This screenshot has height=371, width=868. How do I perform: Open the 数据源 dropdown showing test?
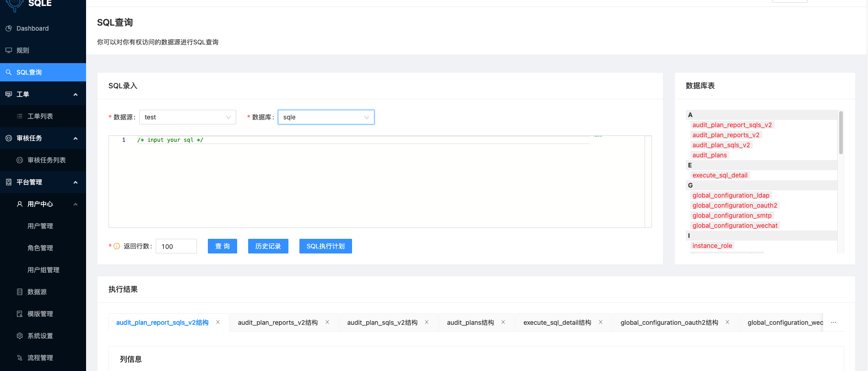(188, 117)
